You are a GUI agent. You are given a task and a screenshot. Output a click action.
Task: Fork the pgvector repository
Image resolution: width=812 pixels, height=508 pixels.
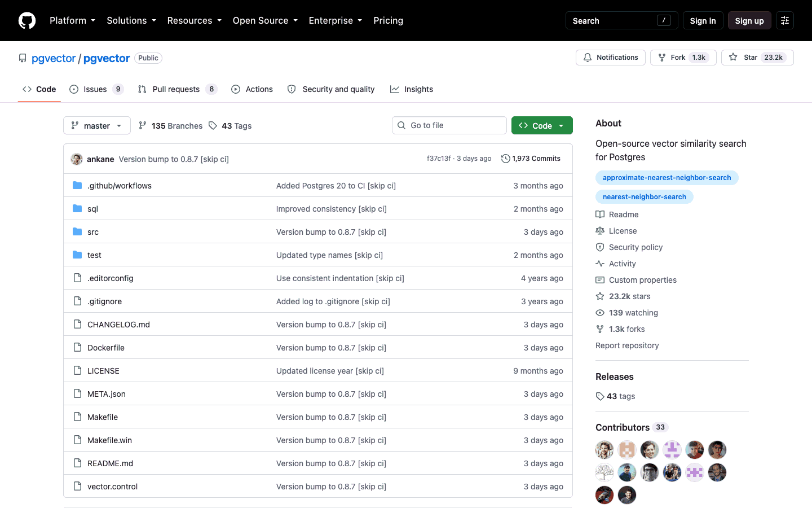click(x=683, y=58)
